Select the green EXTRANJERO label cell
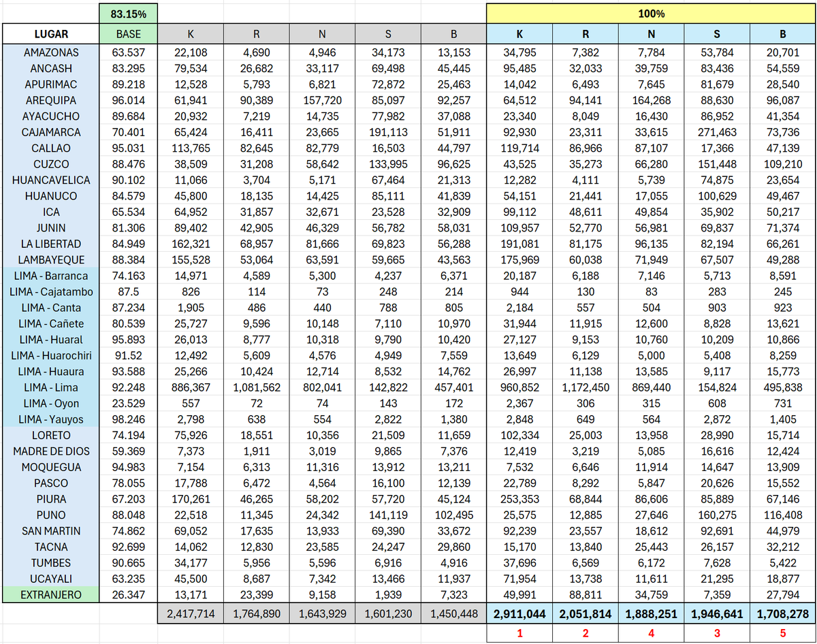The width and height of the screenshot is (817, 644). (51, 595)
